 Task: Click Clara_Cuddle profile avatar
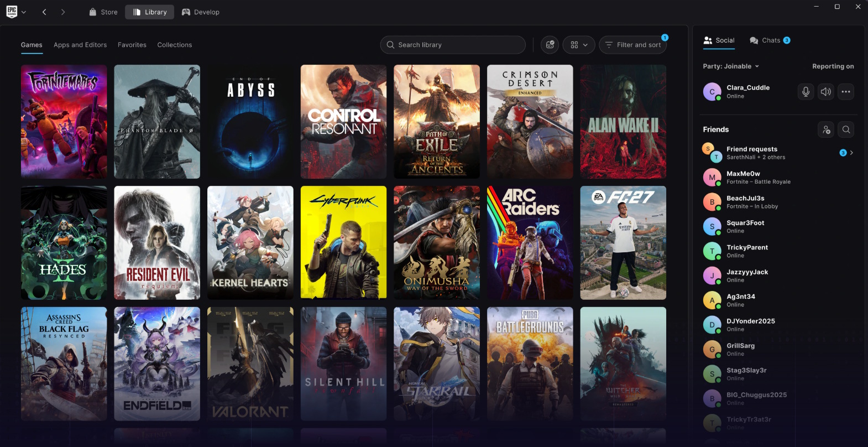712,92
